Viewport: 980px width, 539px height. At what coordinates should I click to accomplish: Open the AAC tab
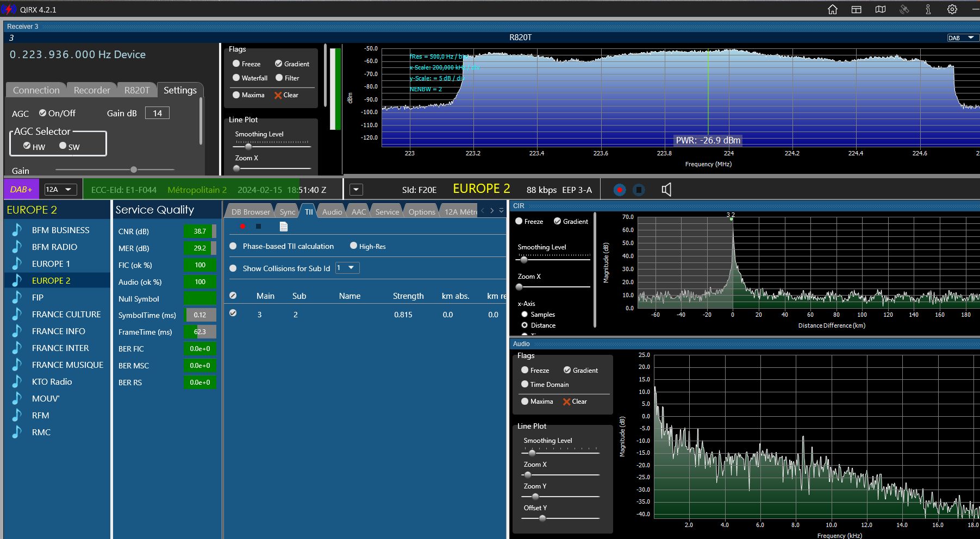pyautogui.click(x=359, y=212)
